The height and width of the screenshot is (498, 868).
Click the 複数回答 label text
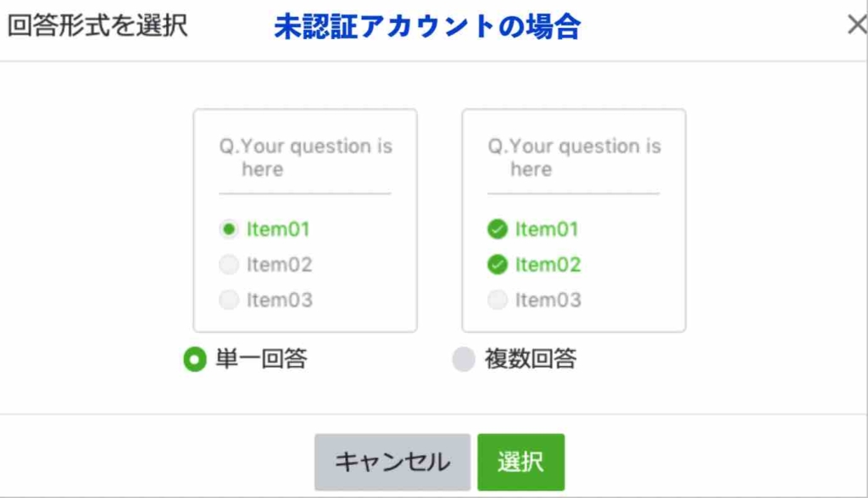[531, 360]
